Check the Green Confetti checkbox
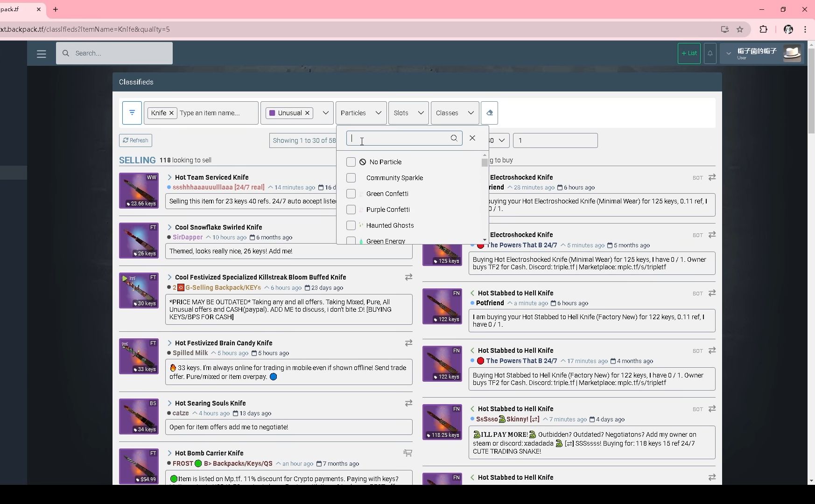The image size is (815, 504). click(x=351, y=194)
